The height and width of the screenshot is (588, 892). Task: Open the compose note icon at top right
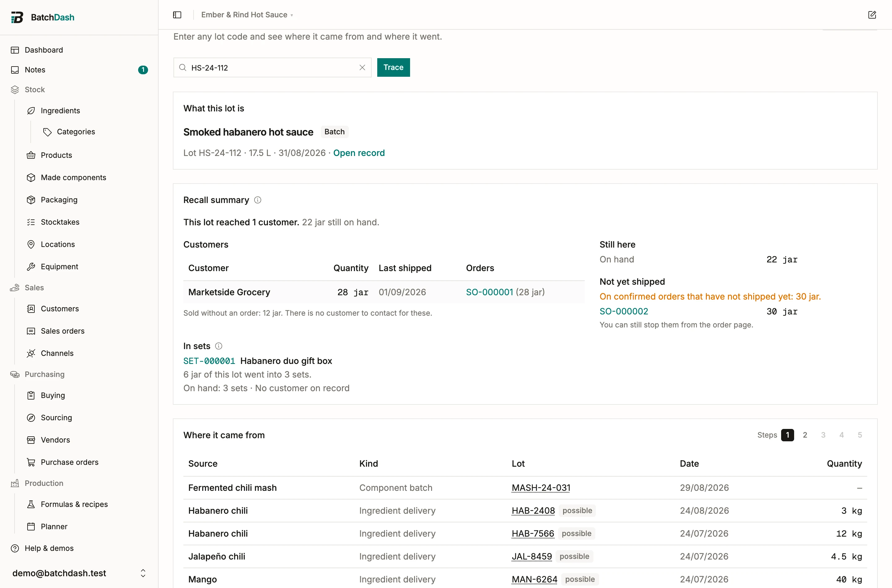[872, 15]
